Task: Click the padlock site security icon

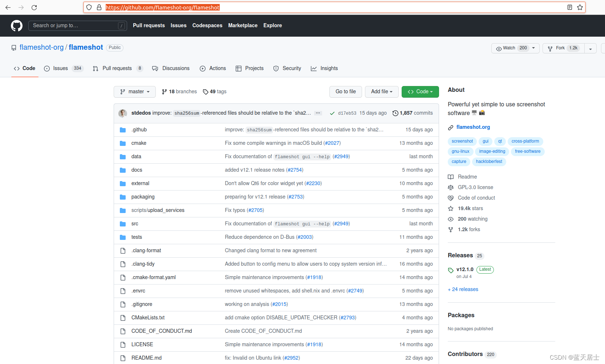Action: coord(99,7)
